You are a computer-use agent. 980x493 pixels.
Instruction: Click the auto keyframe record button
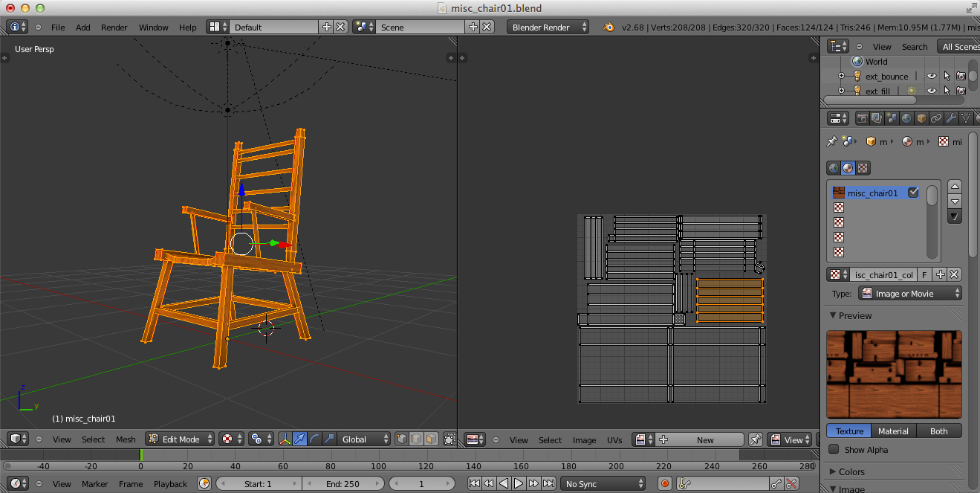tap(665, 483)
